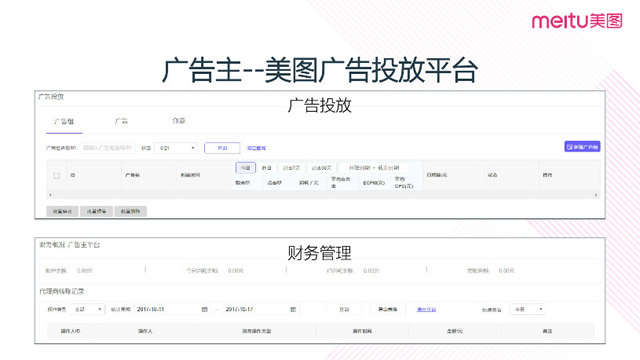Viewport: 640px width, 360px height.
Task: Click the average CPC column header
Action: [x=404, y=182]
